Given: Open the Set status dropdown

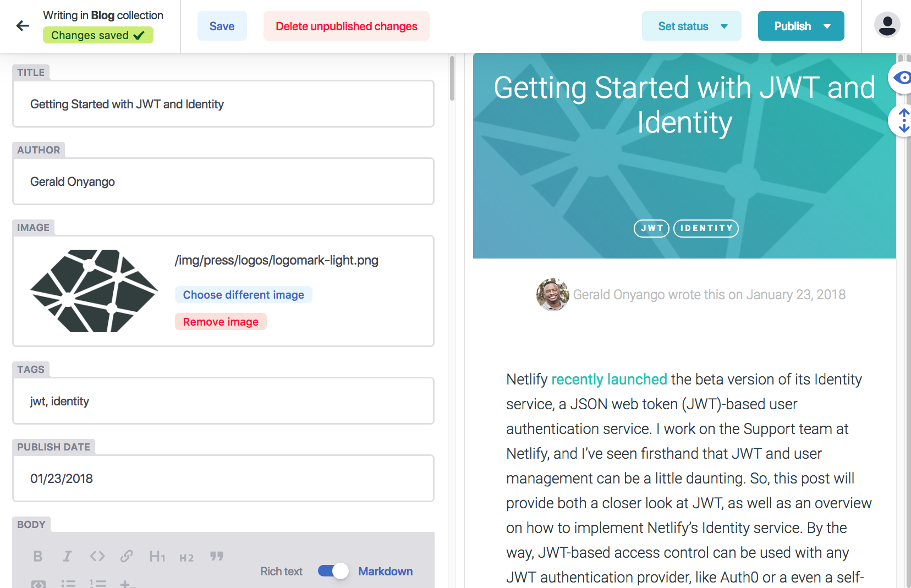Looking at the screenshot, I should [x=692, y=26].
